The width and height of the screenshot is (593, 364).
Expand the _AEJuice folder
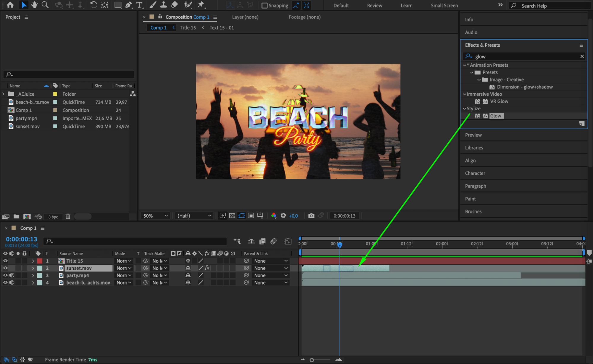[4, 94]
